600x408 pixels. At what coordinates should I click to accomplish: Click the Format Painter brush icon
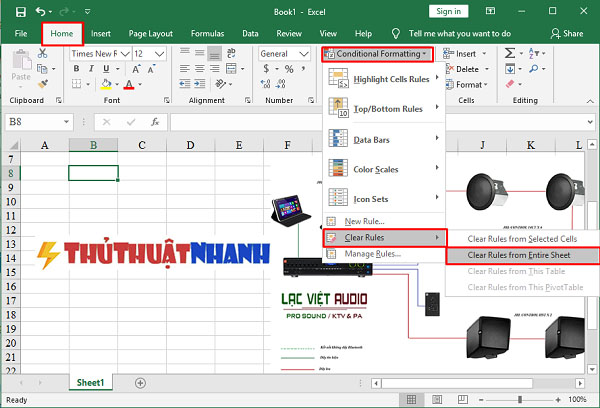click(42, 84)
